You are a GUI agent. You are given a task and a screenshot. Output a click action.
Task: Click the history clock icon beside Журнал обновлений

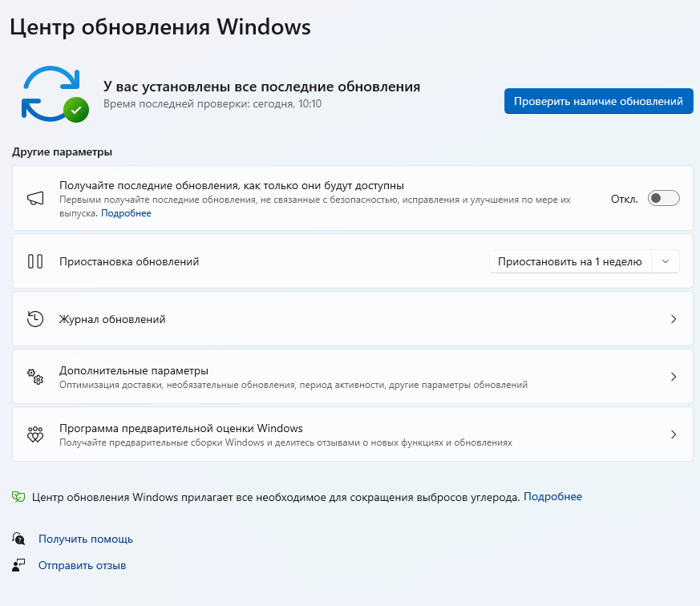[x=35, y=319]
